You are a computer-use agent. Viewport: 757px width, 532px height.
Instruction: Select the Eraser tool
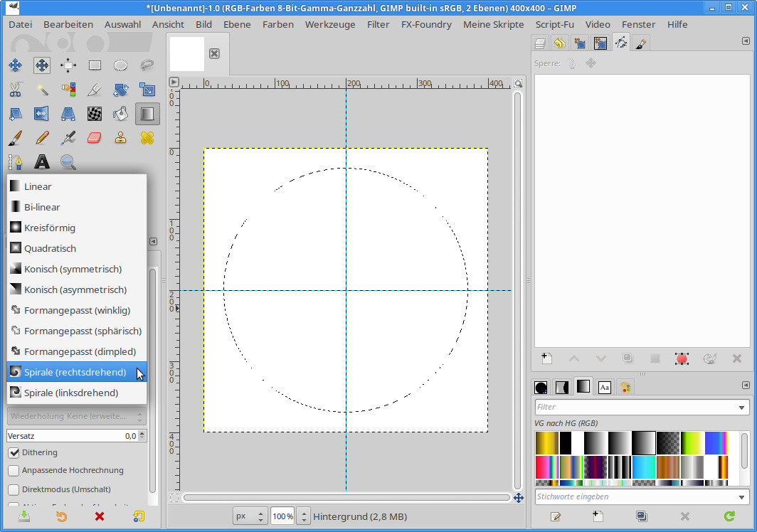tap(95, 137)
